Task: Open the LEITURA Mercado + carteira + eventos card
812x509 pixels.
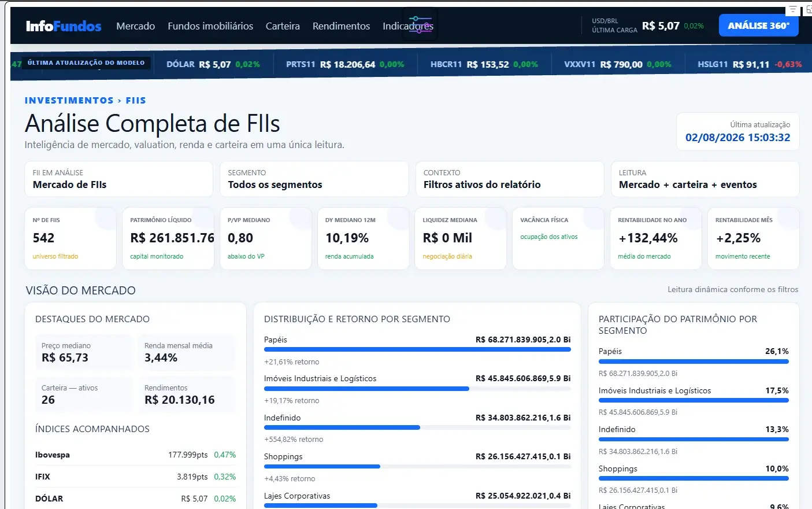Action: point(705,179)
